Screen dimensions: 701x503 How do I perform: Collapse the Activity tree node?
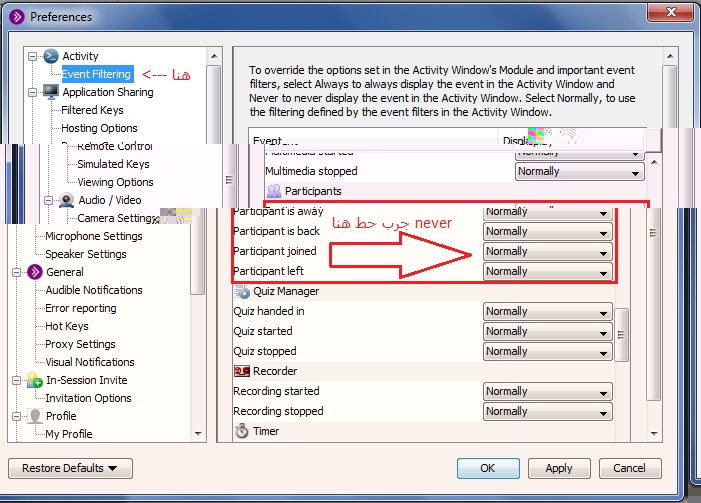[x=32, y=56]
